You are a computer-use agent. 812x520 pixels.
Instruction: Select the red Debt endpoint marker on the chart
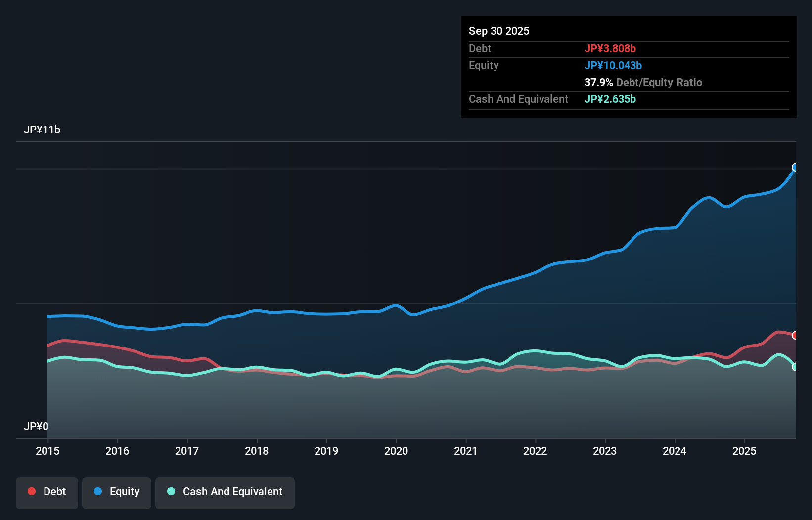(x=795, y=335)
